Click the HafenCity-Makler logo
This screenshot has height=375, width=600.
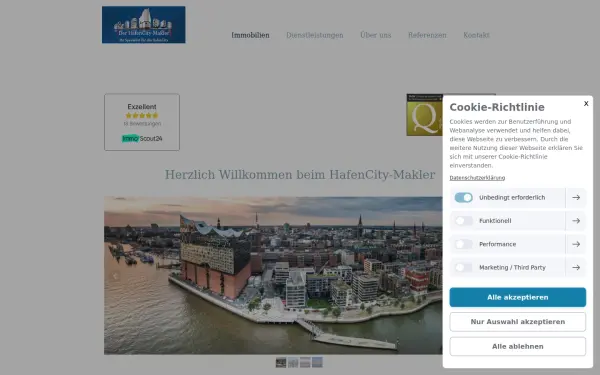click(143, 24)
